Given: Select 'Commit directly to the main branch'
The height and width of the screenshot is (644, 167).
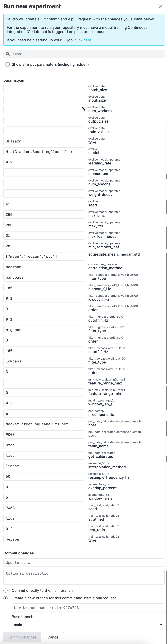Looking at the screenshot, I should (x=5, y=590).
